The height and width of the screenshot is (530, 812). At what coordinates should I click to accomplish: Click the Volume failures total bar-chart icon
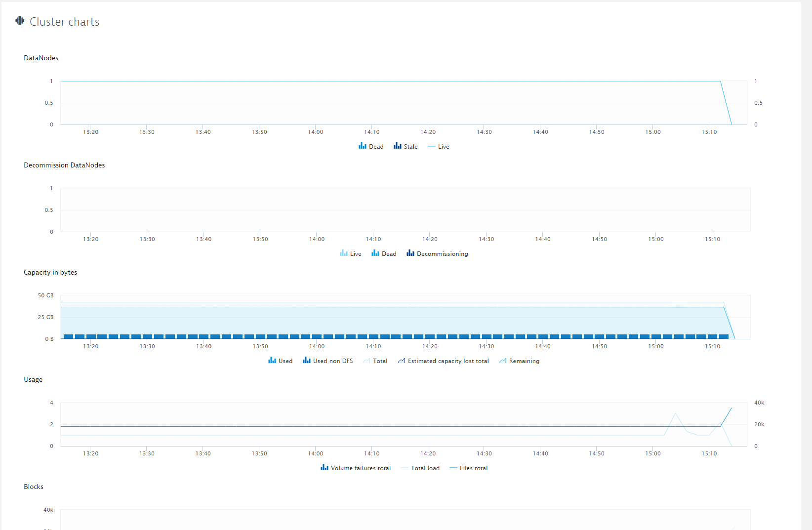pyautogui.click(x=325, y=468)
